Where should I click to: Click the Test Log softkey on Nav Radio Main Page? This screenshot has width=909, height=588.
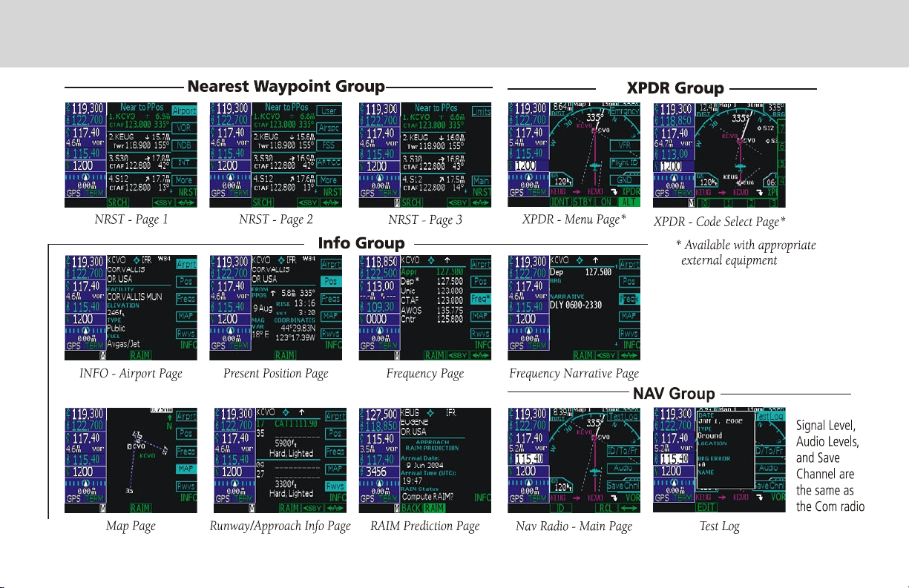(623, 417)
